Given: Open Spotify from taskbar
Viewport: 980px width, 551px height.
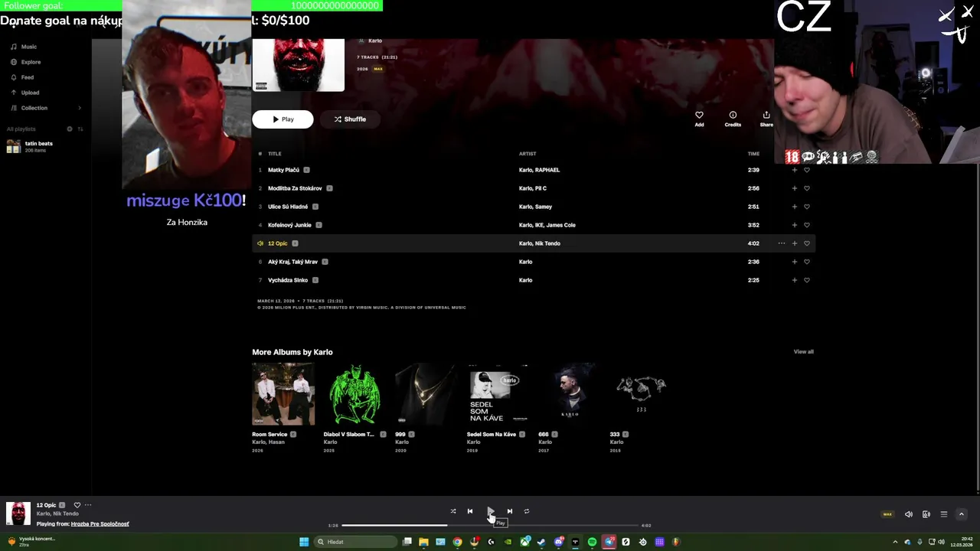Looking at the screenshot, I should pyautogui.click(x=592, y=542).
